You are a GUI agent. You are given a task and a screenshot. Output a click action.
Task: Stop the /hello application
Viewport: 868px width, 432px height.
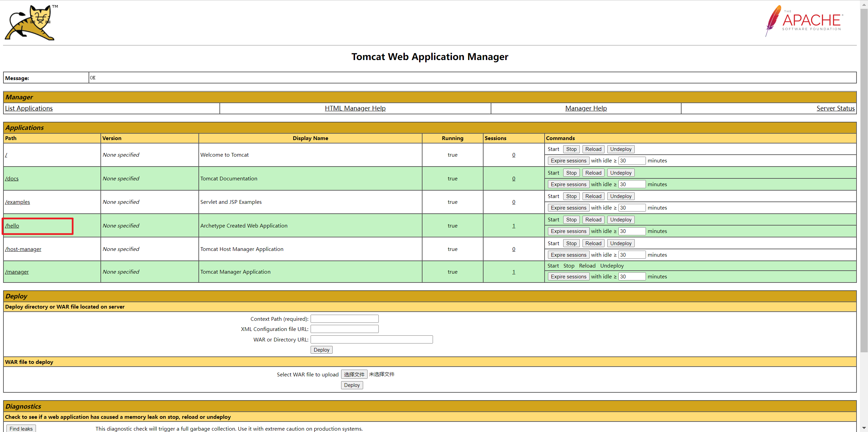point(571,220)
